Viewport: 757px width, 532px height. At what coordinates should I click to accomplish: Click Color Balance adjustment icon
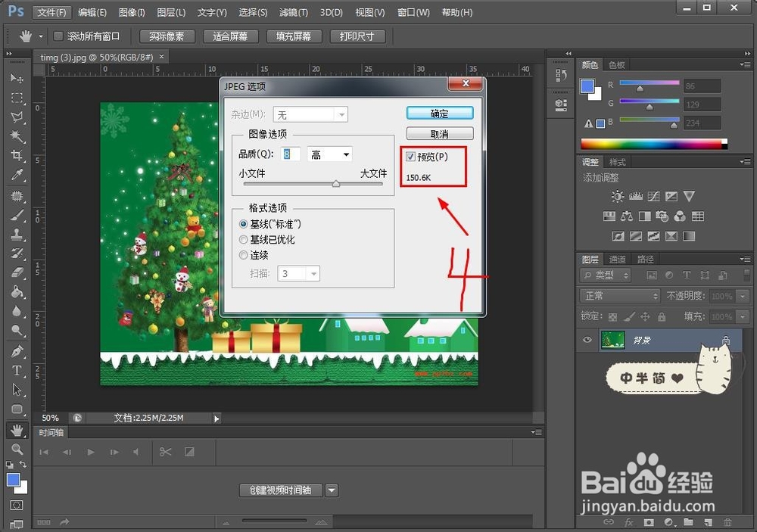point(627,216)
